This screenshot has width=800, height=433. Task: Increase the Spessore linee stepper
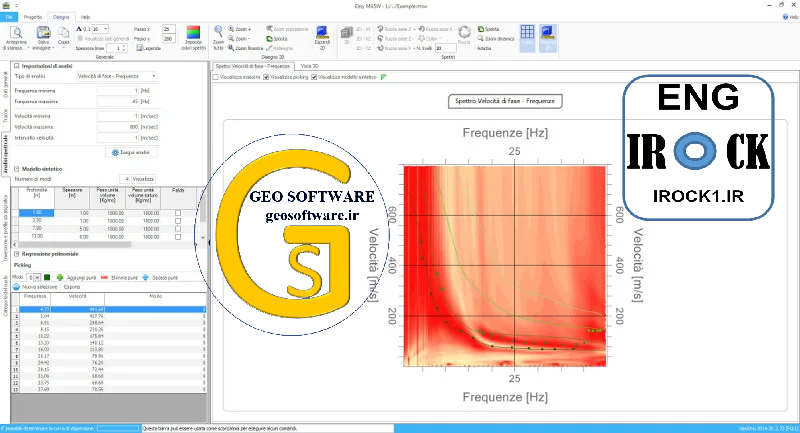click(124, 46)
